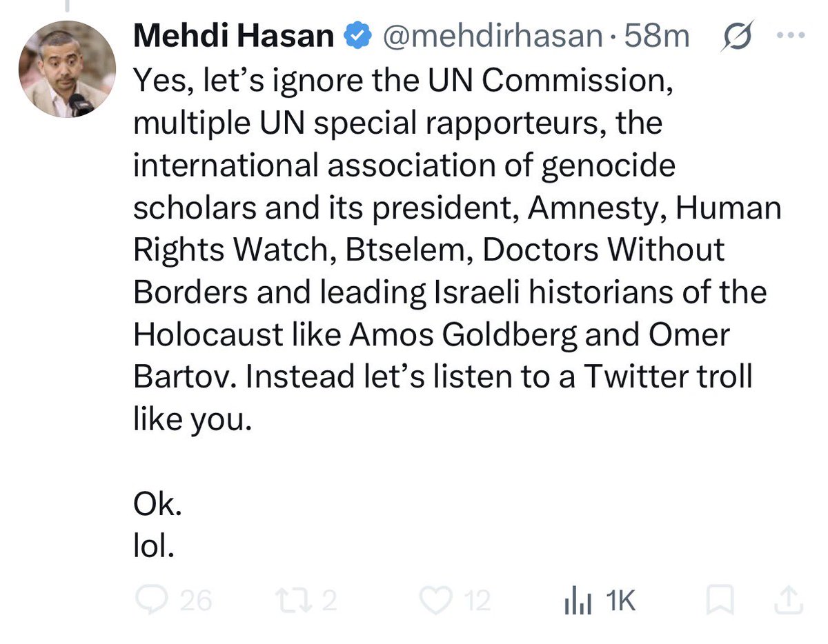Click the view analytics bar chart icon
Screen dimensions: 828x644
coord(579,603)
